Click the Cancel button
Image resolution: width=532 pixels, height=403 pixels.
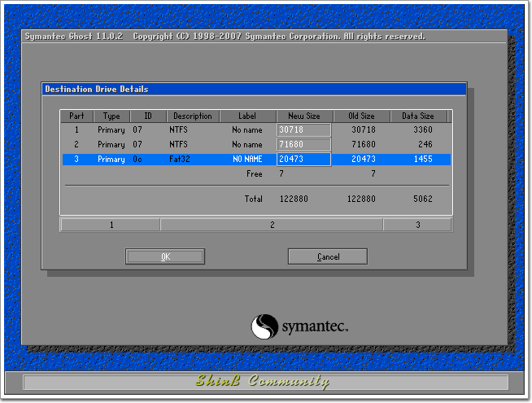(328, 256)
